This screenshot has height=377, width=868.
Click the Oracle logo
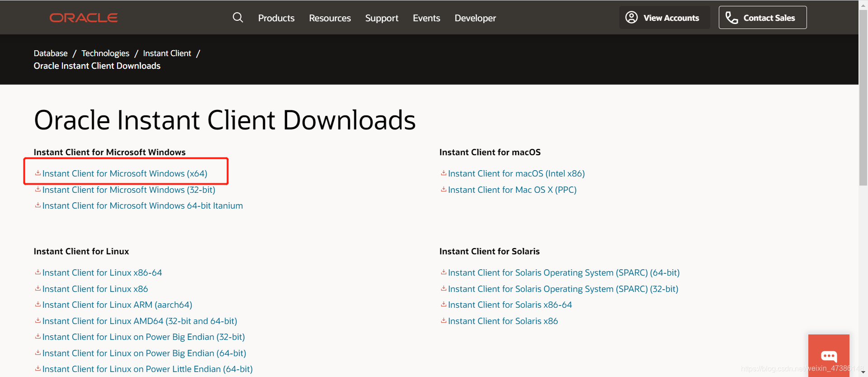click(84, 18)
